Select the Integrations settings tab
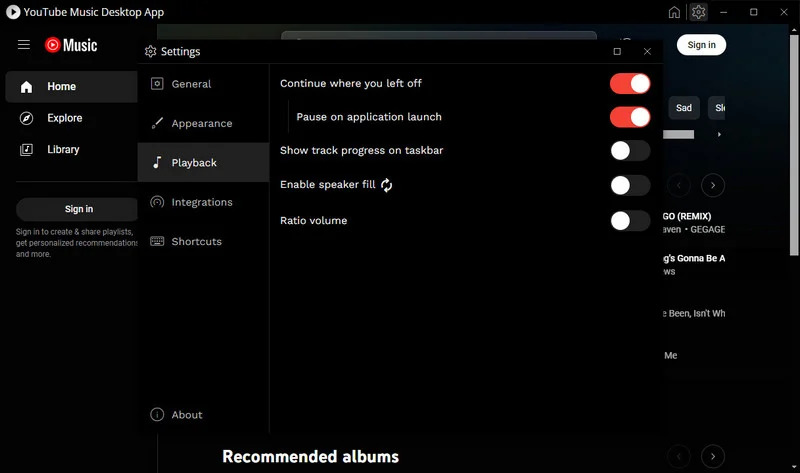Viewport: 800px width, 473px height. point(201,202)
